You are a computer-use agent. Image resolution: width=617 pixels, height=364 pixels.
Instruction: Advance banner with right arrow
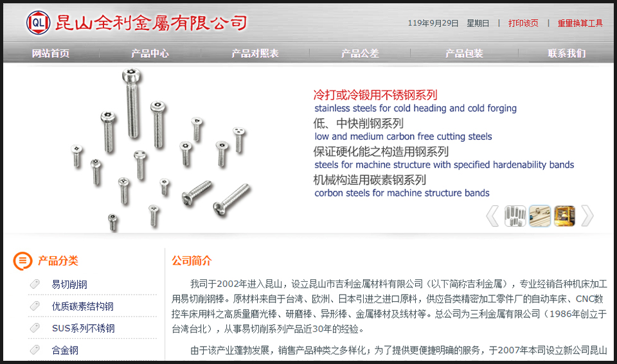click(587, 216)
